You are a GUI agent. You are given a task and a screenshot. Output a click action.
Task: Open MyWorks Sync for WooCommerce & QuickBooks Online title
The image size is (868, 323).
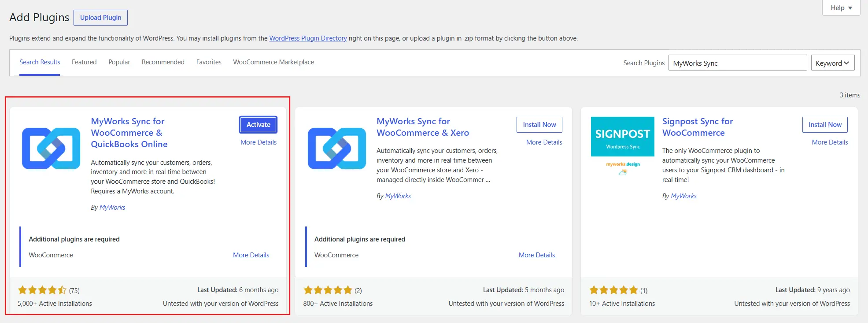(x=129, y=133)
